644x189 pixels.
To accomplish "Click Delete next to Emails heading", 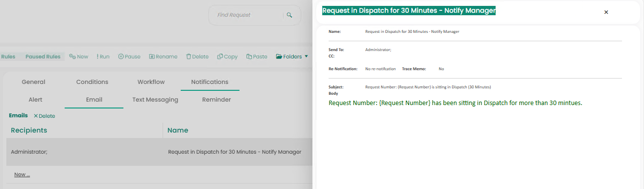I will coord(45,116).
